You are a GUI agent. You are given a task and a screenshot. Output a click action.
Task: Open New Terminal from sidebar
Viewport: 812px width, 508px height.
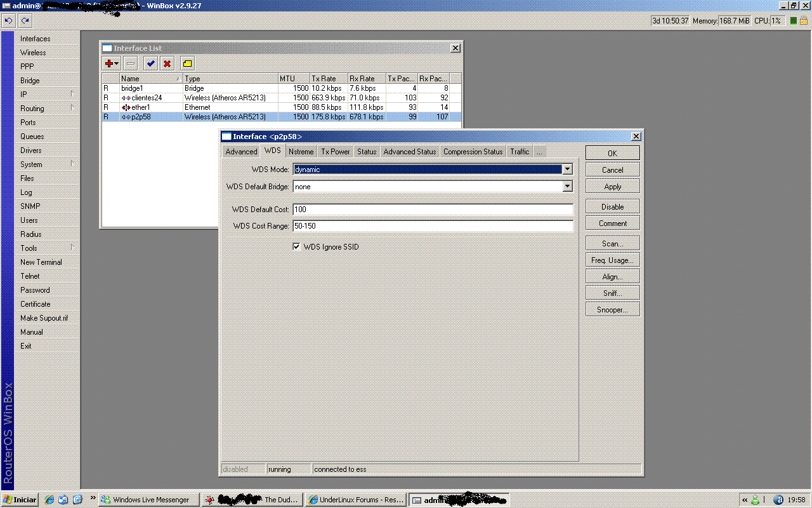pyautogui.click(x=47, y=262)
